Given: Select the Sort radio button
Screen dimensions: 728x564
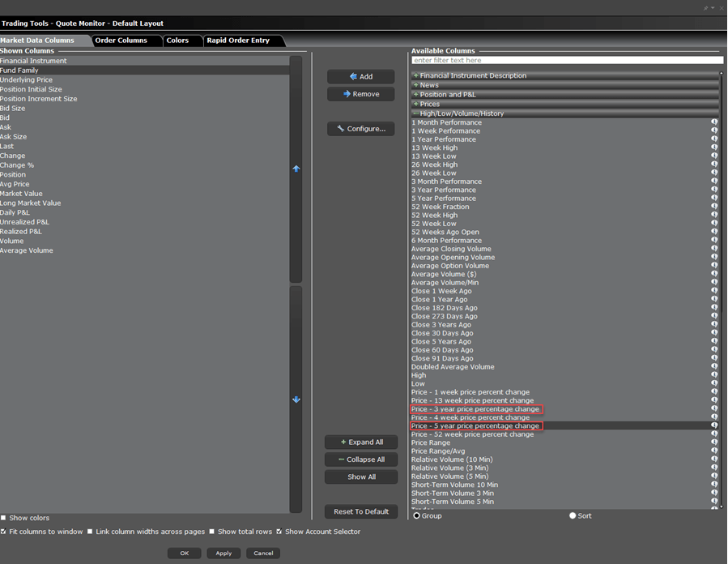Looking at the screenshot, I should point(573,515).
